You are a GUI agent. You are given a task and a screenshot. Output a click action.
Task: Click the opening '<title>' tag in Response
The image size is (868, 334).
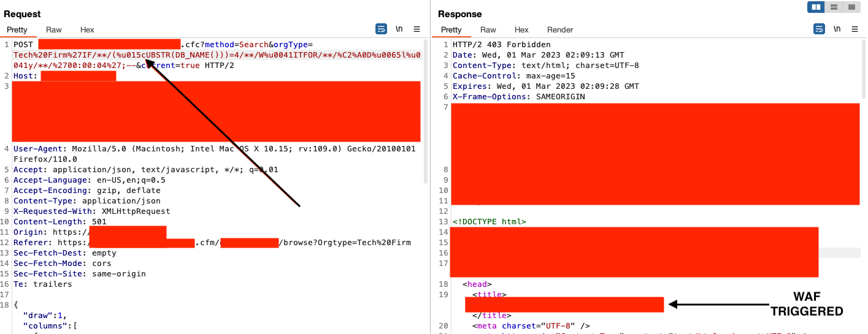489,295
